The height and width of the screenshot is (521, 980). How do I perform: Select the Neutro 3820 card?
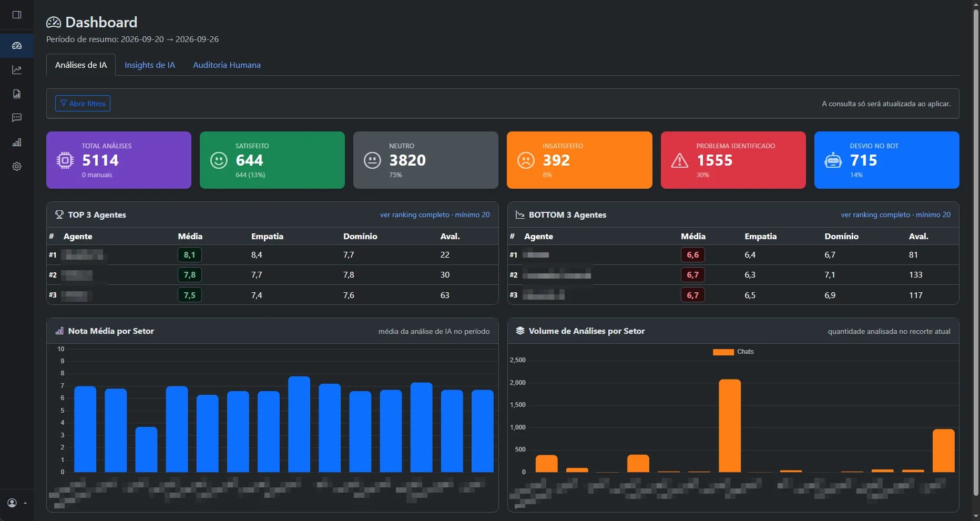[x=426, y=160]
